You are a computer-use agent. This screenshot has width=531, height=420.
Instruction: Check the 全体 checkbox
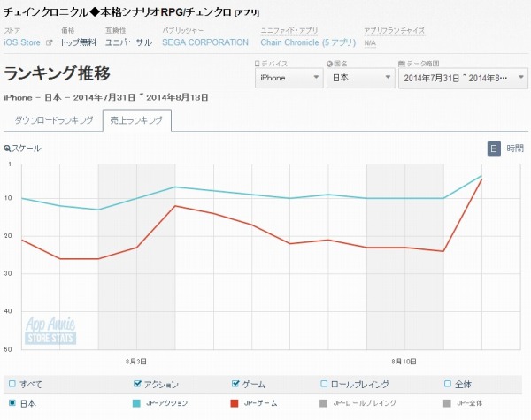[x=448, y=384]
